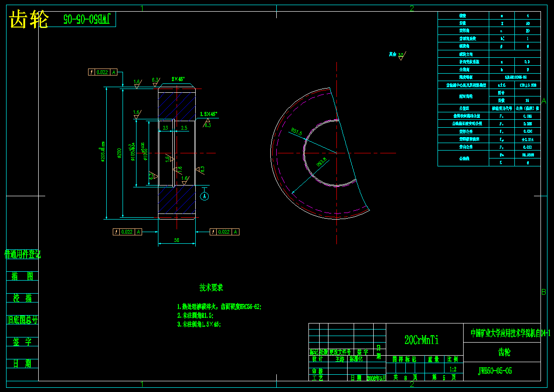Image resolution: width=554 pixels, height=392 pixels.
Task: Pick the Ø105 diameter dimension text
Action: coord(132,152)
